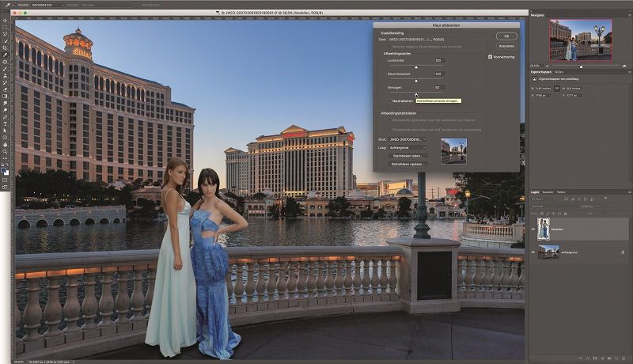Open the Bron source dropdown
Viewport: 633px width, 364px height.
[407, 139]
